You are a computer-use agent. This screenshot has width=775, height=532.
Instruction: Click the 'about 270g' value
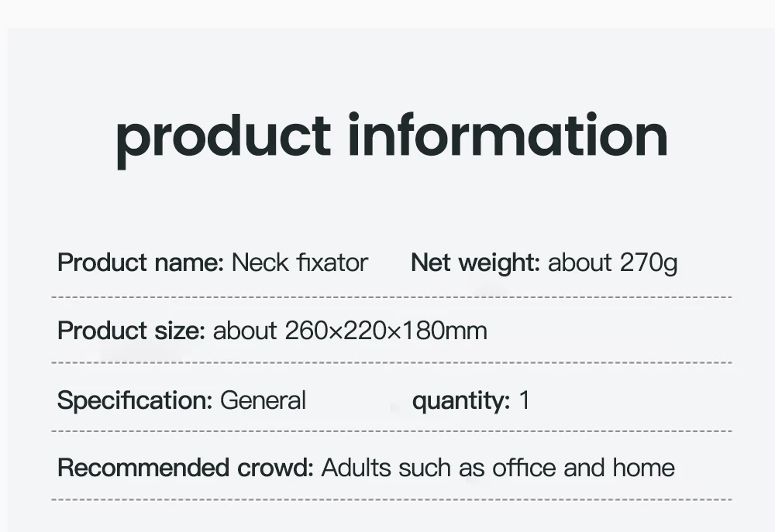612,263
